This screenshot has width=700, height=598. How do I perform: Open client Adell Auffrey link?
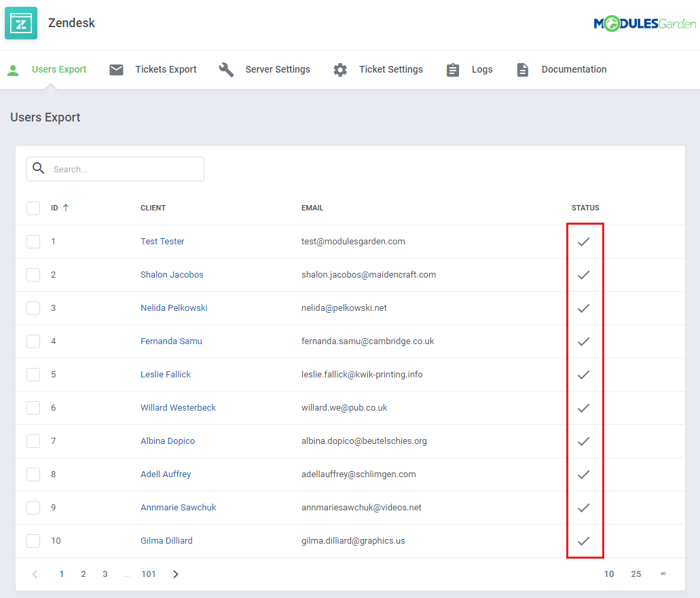[x=166, y=474]
